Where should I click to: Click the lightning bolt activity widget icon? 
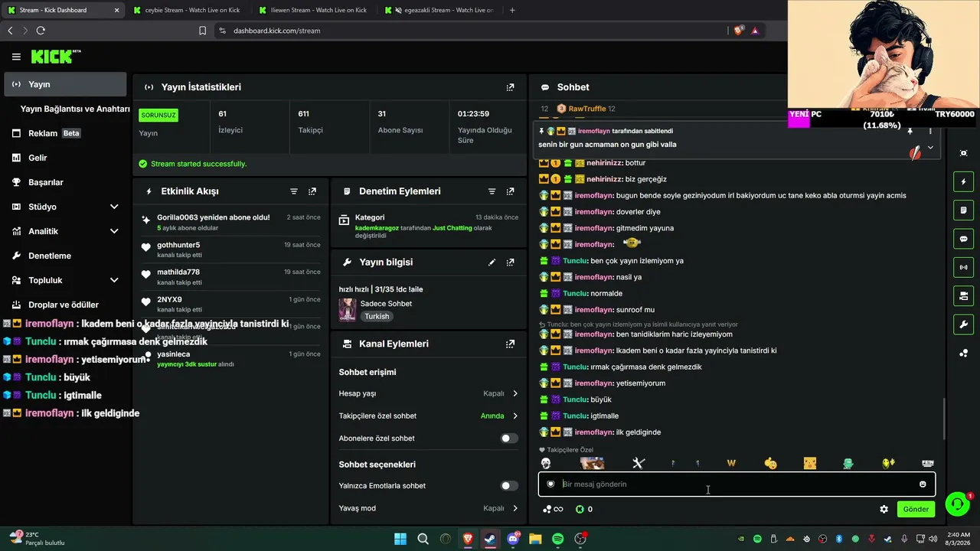pos(964,182)
